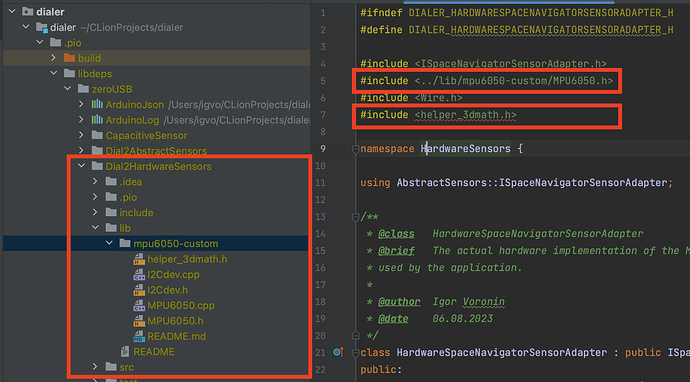The height and width of the screenshot is (382, 690).
Task: Fold the class declaration on line 21
Action: (356, 353)
